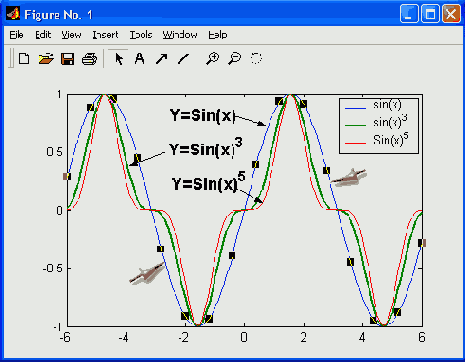Click the y-axis tick label 1
Screen dimensions: 465x362
pyautogui.click(x=59, y=95)
